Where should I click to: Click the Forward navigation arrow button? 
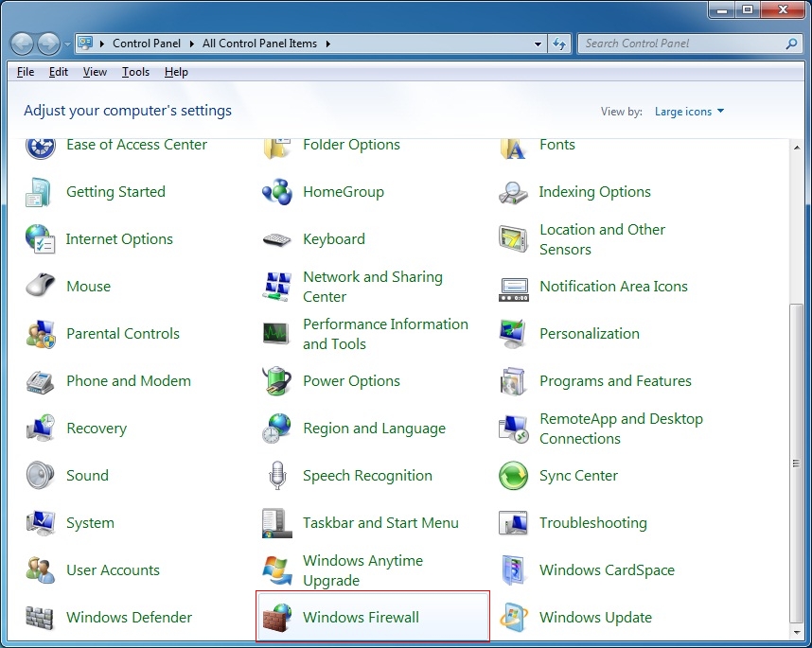click(x=49, y=44)
